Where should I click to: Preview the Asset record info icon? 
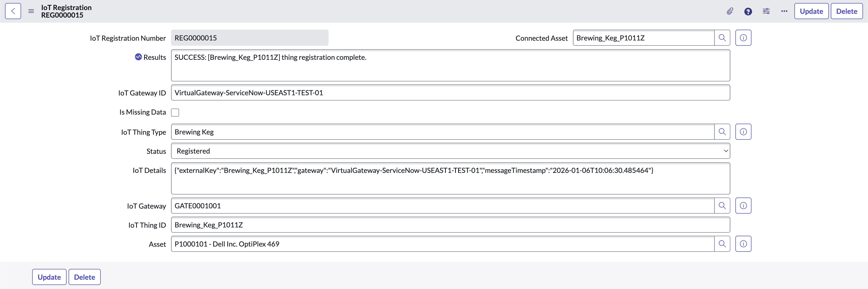tap(743, 244)
